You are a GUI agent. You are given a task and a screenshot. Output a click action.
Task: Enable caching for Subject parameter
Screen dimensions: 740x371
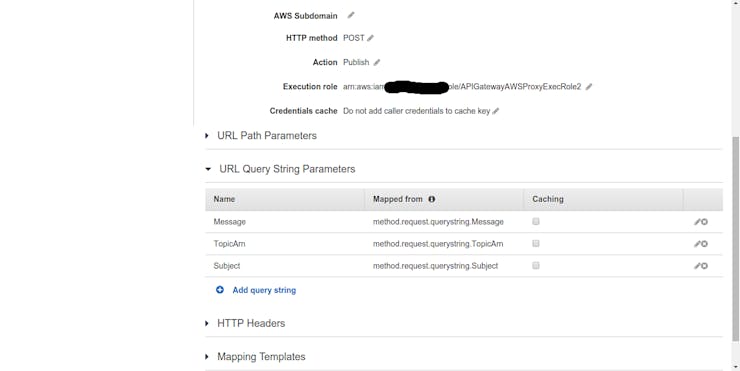click(x=536, y=266)
